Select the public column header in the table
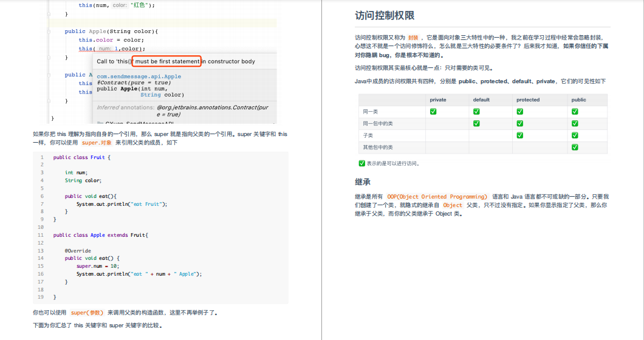Screen dimensions: 644x340 pyautogui.click(x=578, y=100)
